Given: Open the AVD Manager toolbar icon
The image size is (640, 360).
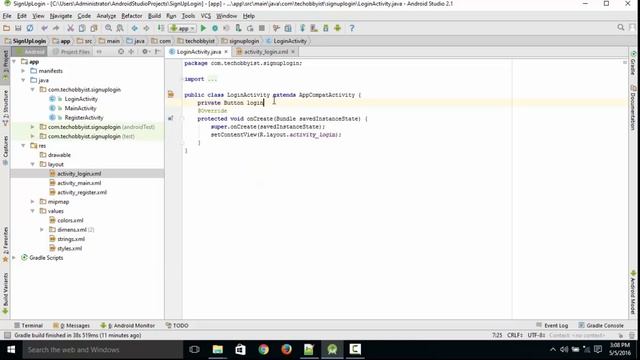Looking at the screenshot, I should [x=314, y=28].
